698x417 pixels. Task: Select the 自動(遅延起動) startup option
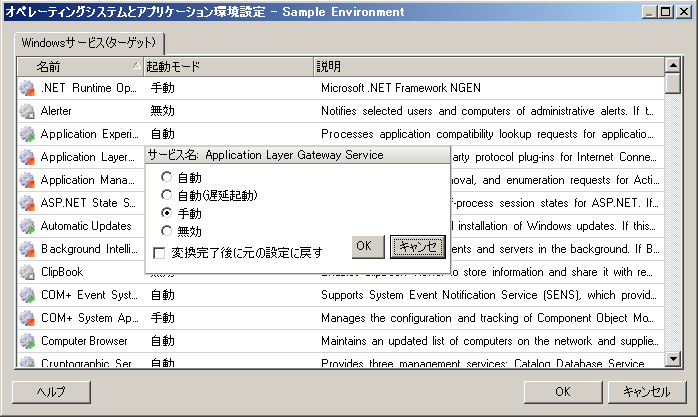(167, 195)
